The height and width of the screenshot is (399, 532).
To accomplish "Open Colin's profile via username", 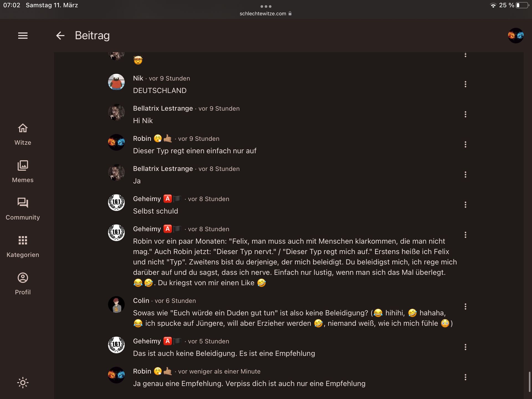I will (x=141, y=301).
